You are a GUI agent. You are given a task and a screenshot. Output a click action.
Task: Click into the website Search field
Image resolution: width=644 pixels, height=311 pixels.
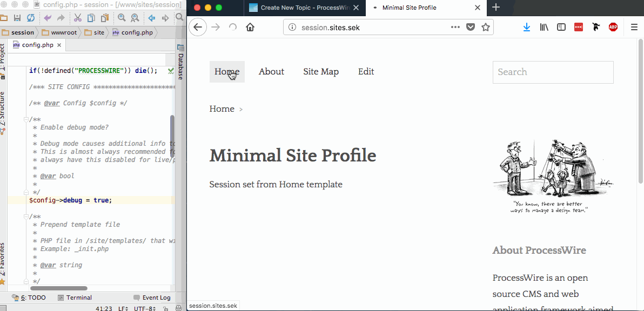tap(553, 72)
